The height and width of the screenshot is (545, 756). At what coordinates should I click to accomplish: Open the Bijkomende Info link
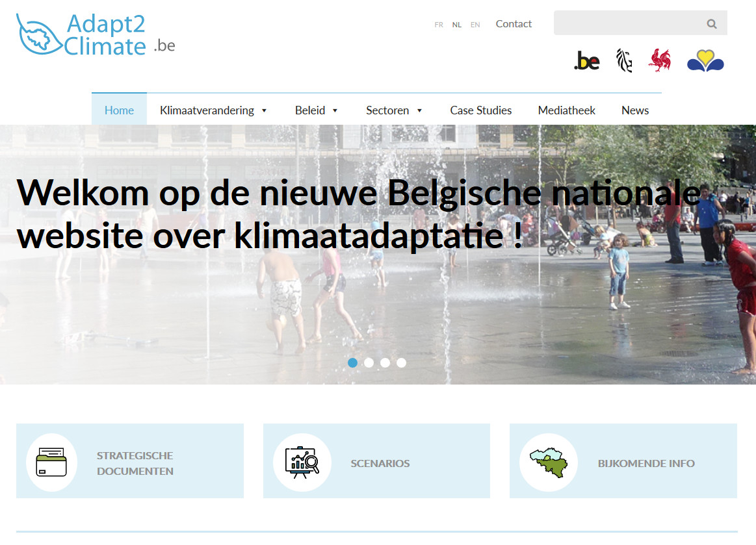coord(646,463)
